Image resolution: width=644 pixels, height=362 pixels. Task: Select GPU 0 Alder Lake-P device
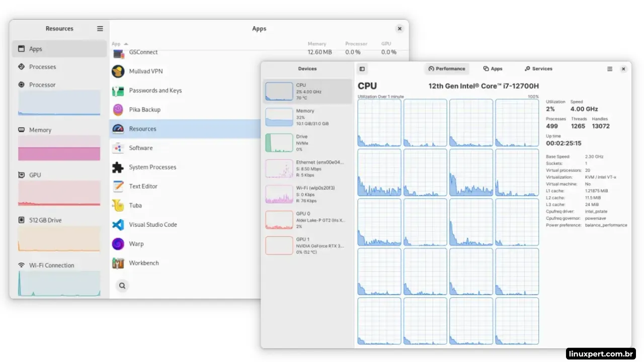tap(307, 220)
